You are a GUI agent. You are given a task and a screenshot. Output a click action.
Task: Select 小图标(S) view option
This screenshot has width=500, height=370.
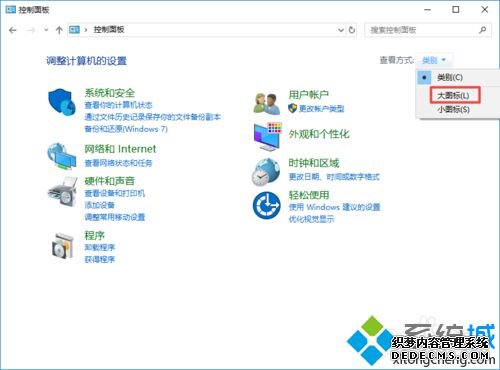454,109
